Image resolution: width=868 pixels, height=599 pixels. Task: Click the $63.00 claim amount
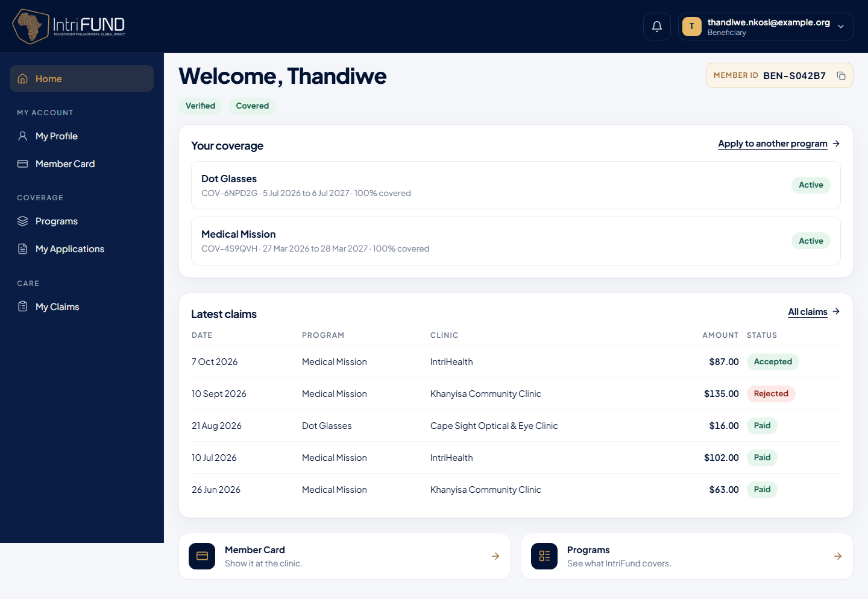tap(724, 490)
